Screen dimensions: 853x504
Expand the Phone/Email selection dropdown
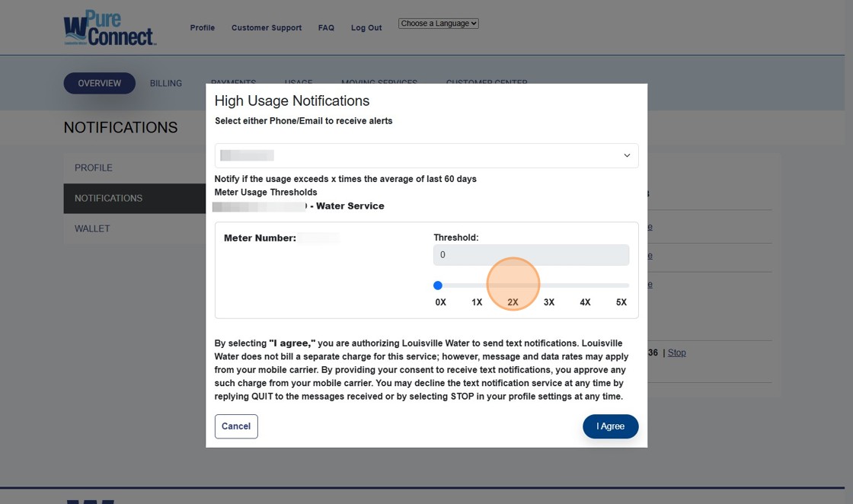(426, 155)
